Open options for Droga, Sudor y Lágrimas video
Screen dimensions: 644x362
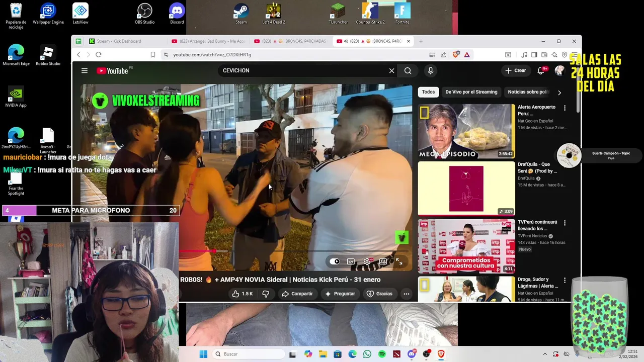tap(565, 280)
